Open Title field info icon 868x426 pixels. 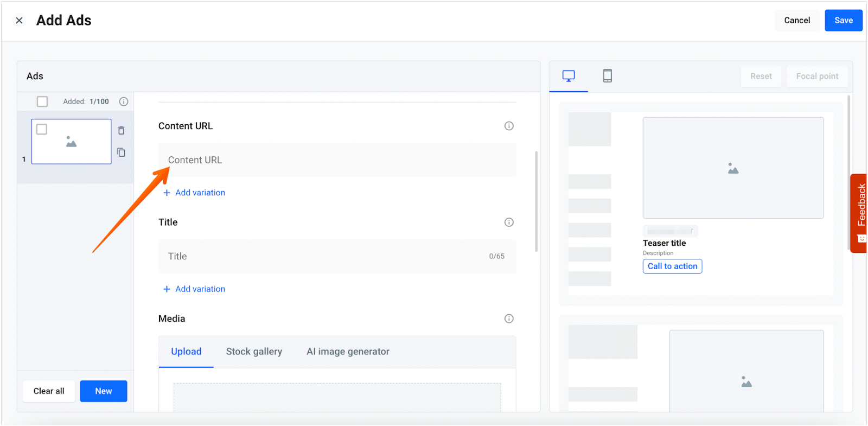click(508, 222)
